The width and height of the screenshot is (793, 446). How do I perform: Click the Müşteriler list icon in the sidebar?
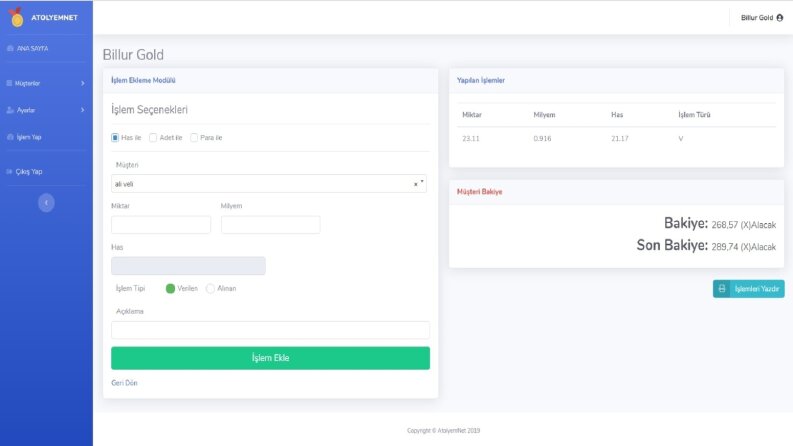(9, 83)
